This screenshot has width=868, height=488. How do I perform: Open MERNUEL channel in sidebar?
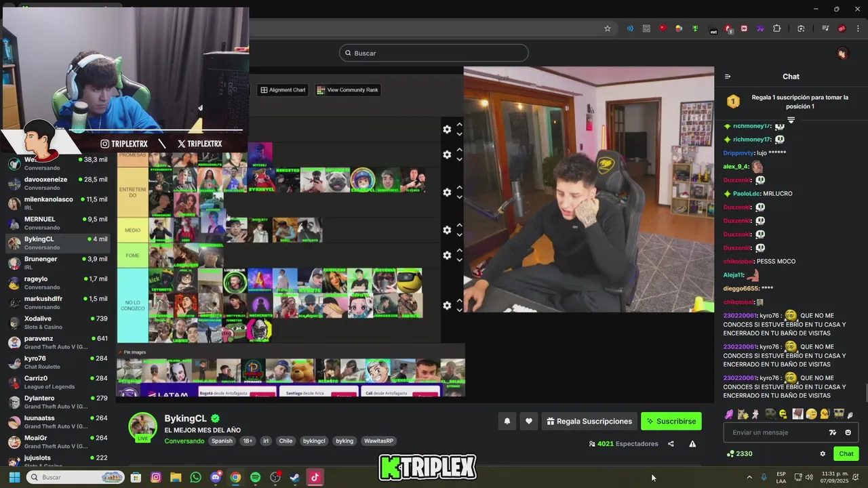coord(58,223)
